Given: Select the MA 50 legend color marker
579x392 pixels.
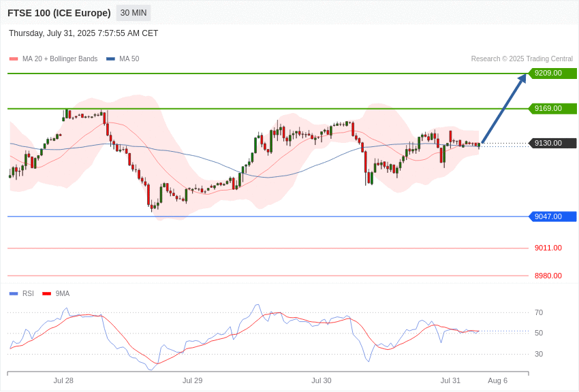Looking at the screenshot, I should click(109, 59).
